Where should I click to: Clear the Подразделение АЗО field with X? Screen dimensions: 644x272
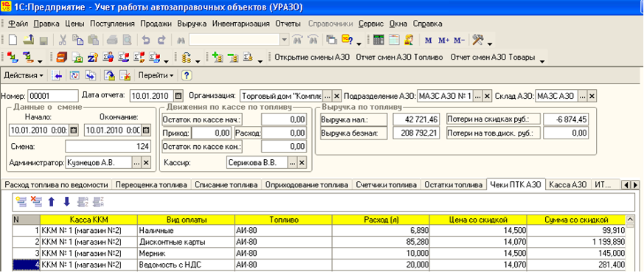click(487, 96)
